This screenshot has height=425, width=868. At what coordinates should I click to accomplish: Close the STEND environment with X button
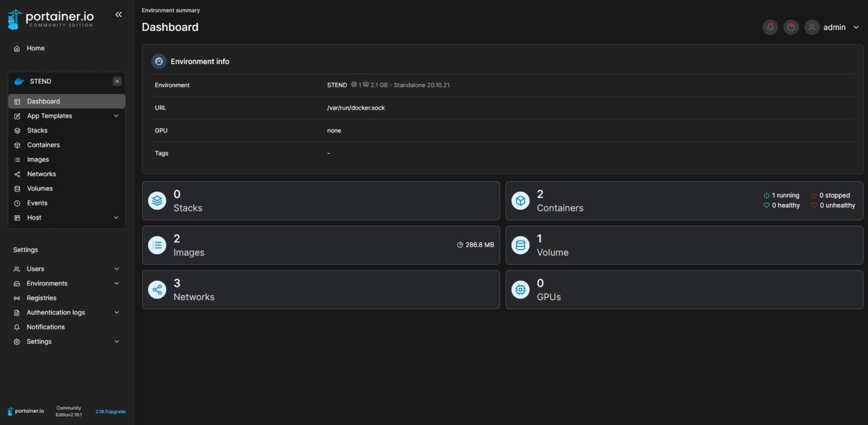117,81
